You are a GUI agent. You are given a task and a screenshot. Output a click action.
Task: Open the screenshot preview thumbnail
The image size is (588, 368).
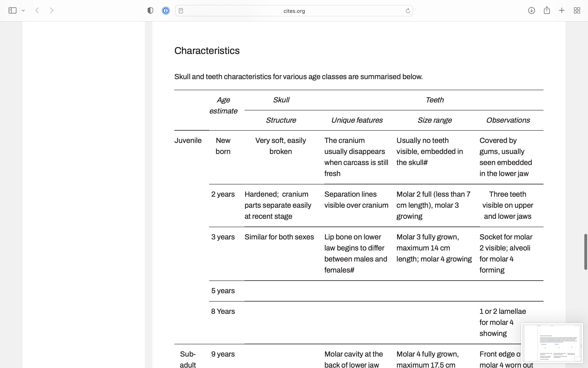coord(552,343)
